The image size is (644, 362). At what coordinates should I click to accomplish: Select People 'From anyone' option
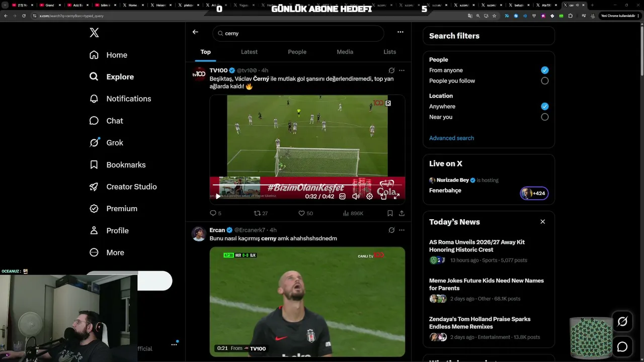[545, 70]
